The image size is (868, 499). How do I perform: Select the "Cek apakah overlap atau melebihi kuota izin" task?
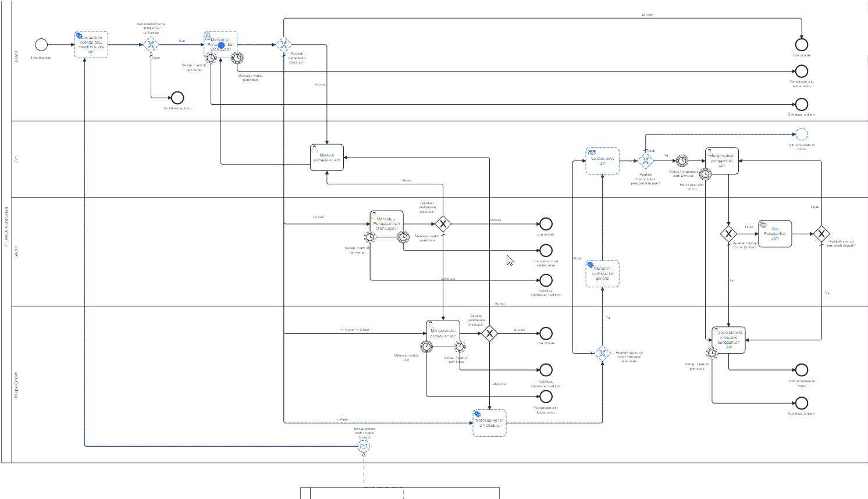pos(91,45)
